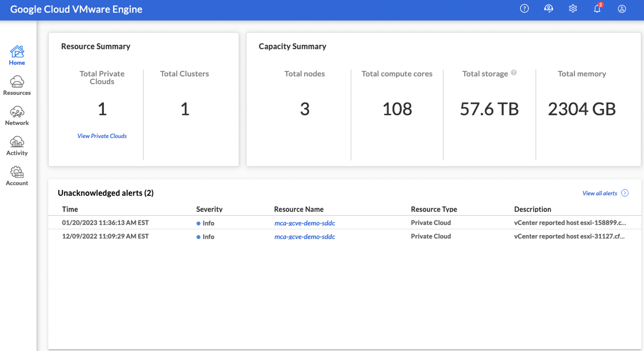
Task: Select the Resource Name column header
Action: (299, 209)
